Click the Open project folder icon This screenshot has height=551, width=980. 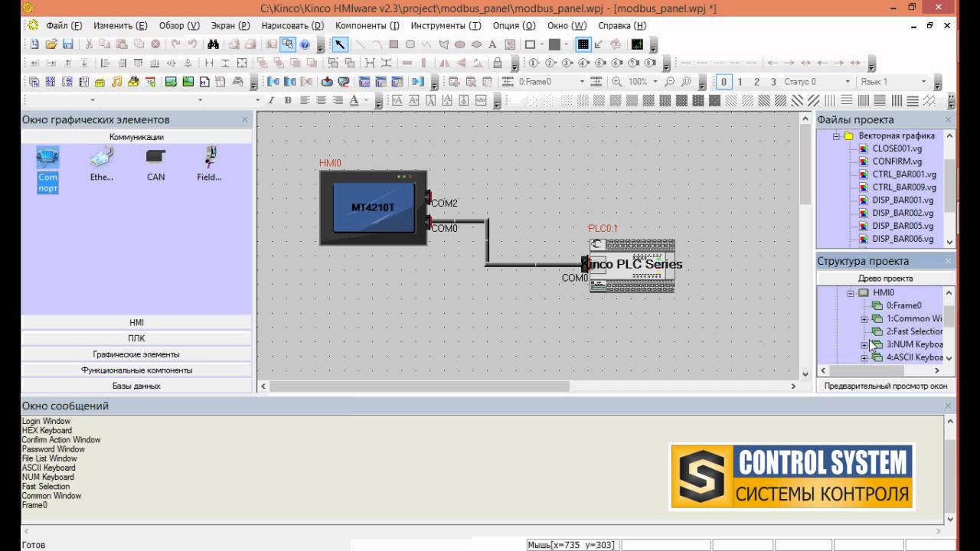coord(51,44)
